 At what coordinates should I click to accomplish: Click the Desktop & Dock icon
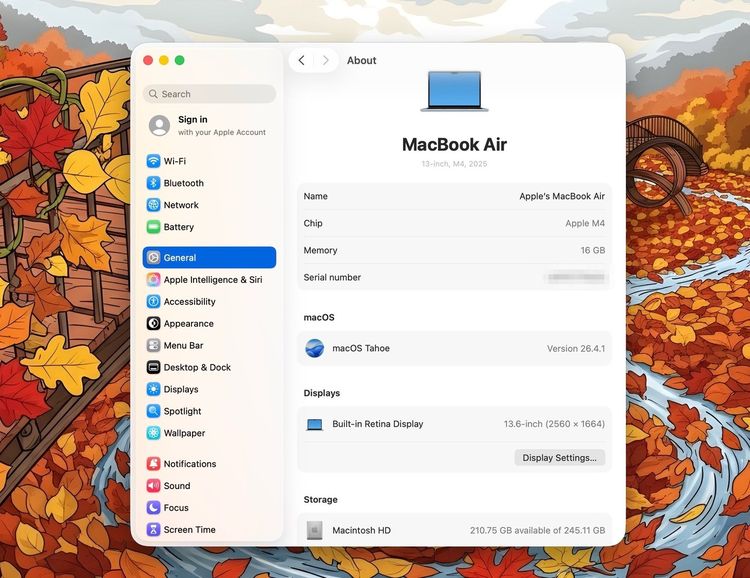[153, 367]
